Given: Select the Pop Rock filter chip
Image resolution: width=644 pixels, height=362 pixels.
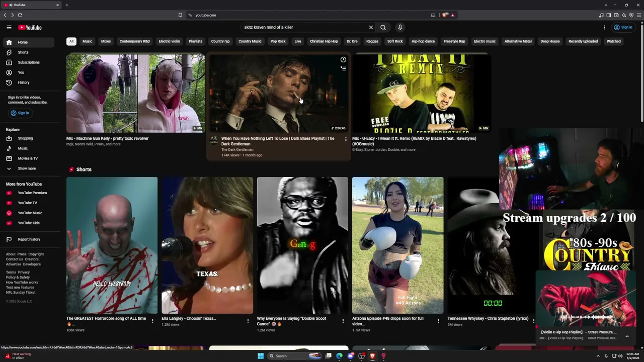Looking at the screenshot, I should [x=278, y=41].
